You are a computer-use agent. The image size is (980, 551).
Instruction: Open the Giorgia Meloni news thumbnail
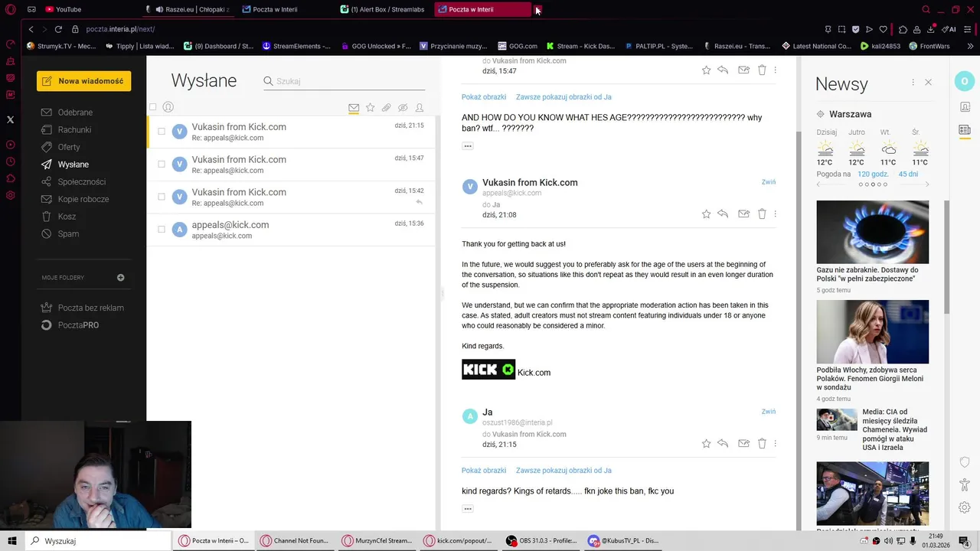tap(873, 331)
